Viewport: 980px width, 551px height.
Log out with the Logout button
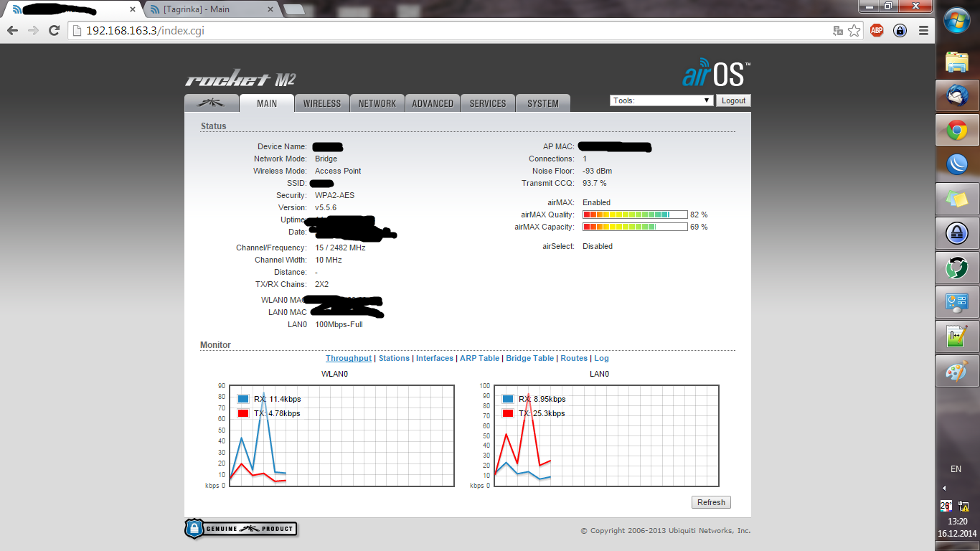point(733,100)
